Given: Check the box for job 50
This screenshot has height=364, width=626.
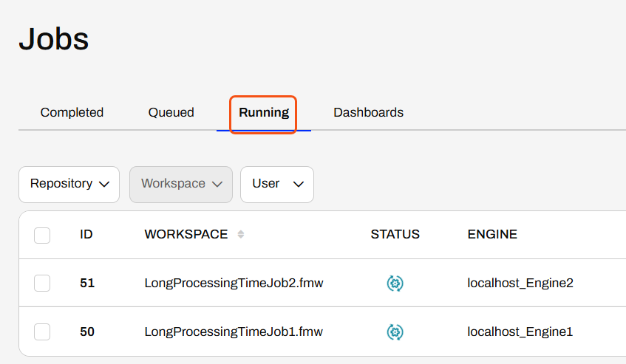Looking at the screenshot, I should tap(42, 332).
